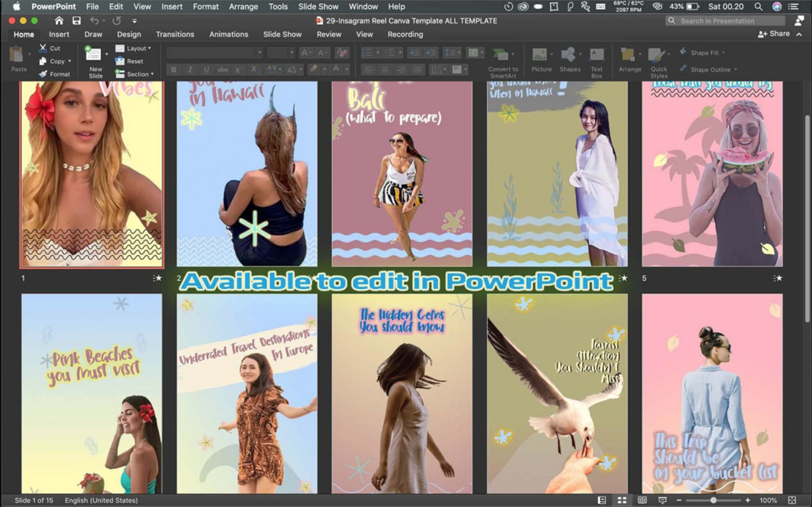Image resolution: width=812 pixels, height=507 pixels.
Task: Click the Paste clipboard icon
Action: 19,56
